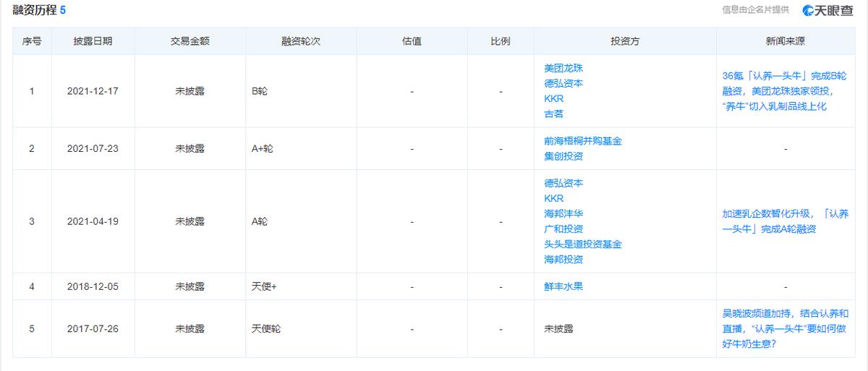Screen dimensions: 868x371
Task: Open 海邦投资 investor link
Action: [x=563, y=259]
